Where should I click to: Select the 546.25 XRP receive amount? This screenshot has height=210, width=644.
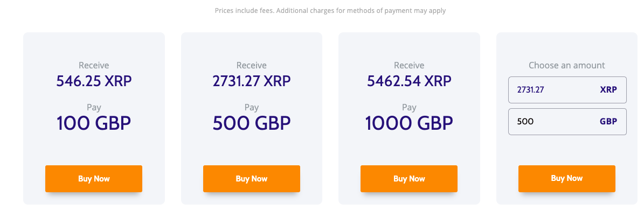[x=94, y=81]
